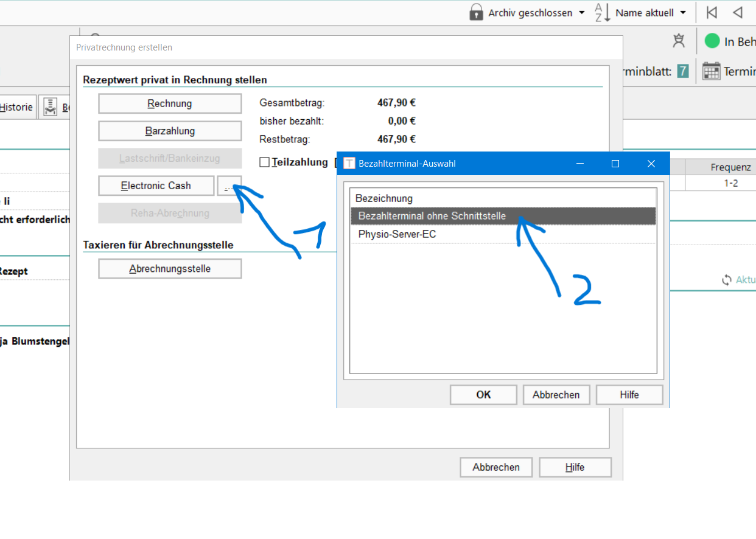The image size is (756, 539).
Task: Confirm terminal selection with OK
Action: 483,395
